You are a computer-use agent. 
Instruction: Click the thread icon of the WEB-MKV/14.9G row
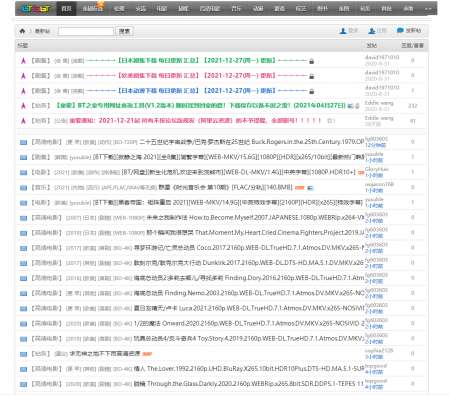click(x=23, y=203)
